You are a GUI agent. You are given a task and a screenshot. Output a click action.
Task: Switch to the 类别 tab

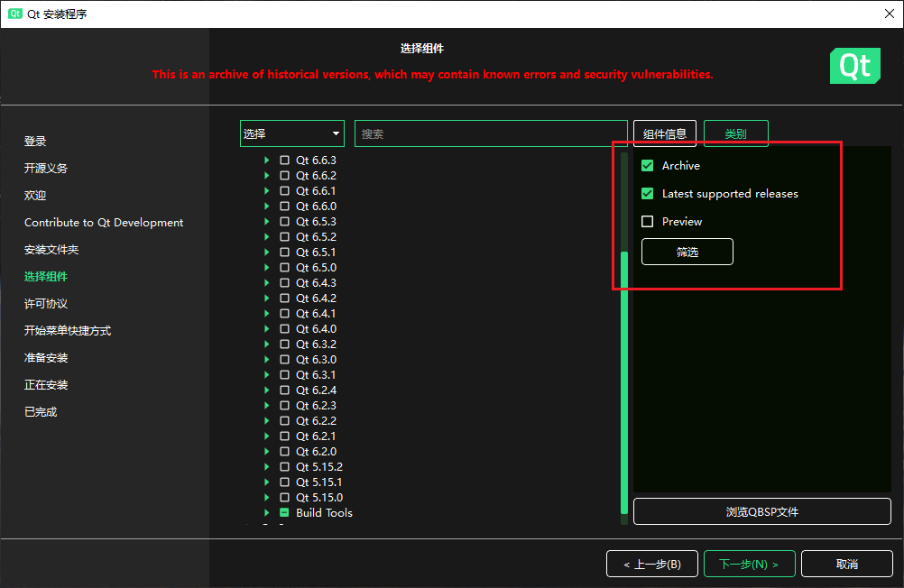coord(735,133)
